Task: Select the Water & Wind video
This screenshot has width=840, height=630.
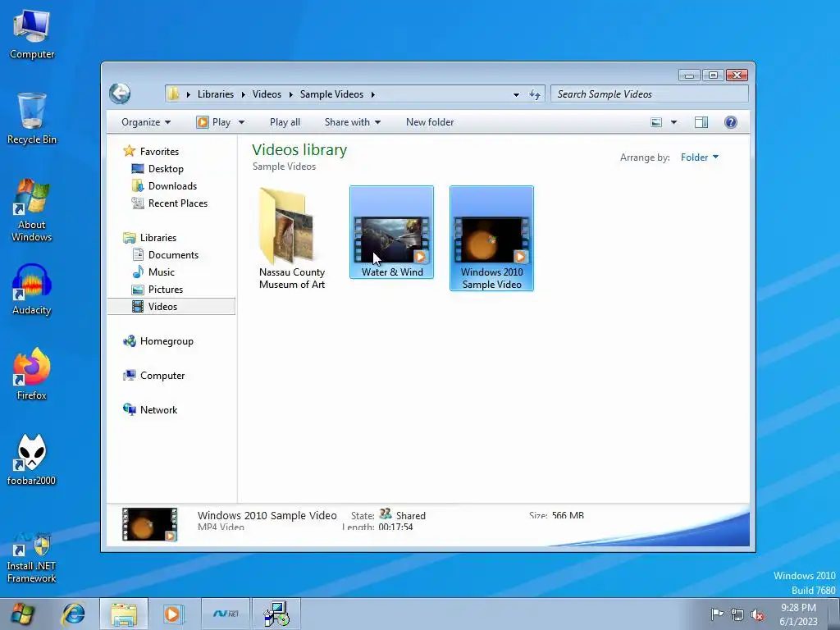Action: [x=391, y=232]
